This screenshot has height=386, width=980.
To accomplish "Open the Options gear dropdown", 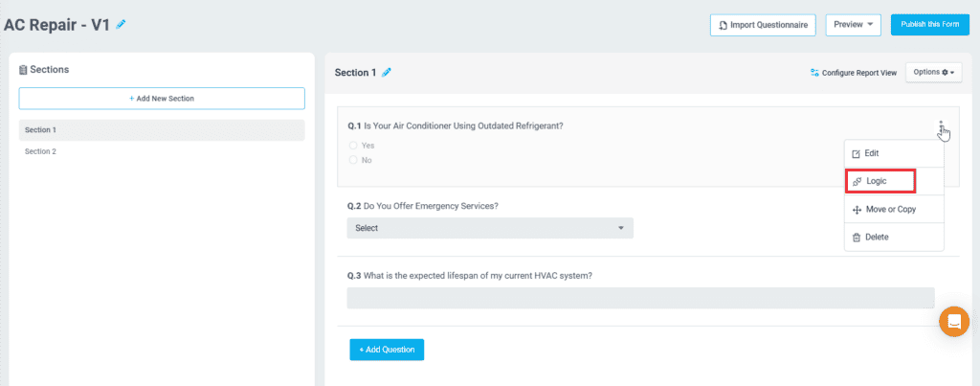I will 933,72.
